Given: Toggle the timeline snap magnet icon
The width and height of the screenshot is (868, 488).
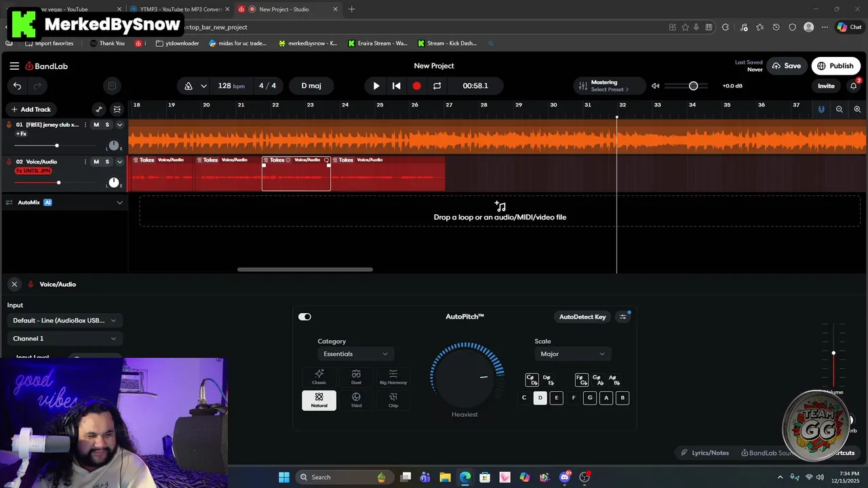Looking at the screenshot, I should [x=821, y=109].
